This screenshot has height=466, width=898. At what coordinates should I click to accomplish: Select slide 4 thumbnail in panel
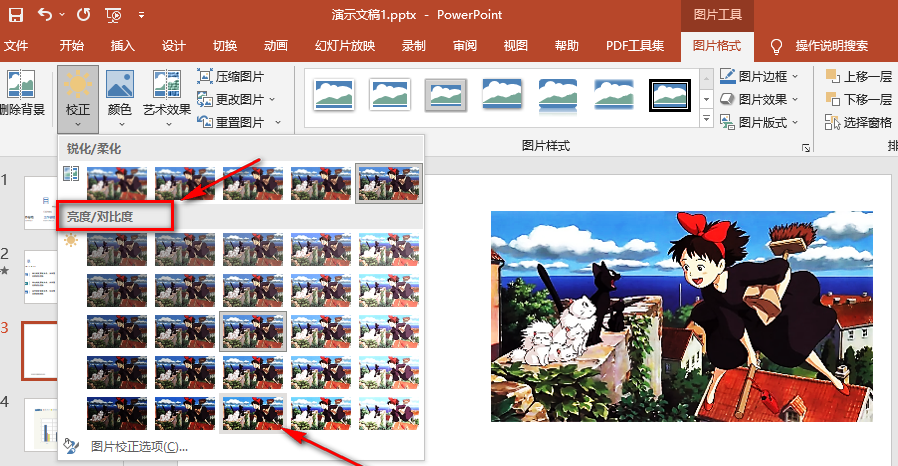[x=40, y=425]
